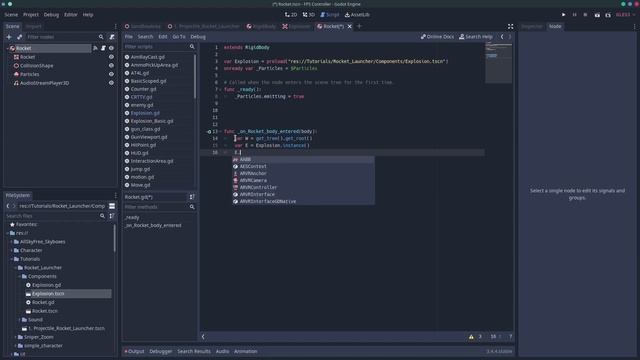The width and height of the screenshot is (640, 360).
Task: Toggle visibility of AudioStreamPlayer3D node
Action: [x=111, y=83]
